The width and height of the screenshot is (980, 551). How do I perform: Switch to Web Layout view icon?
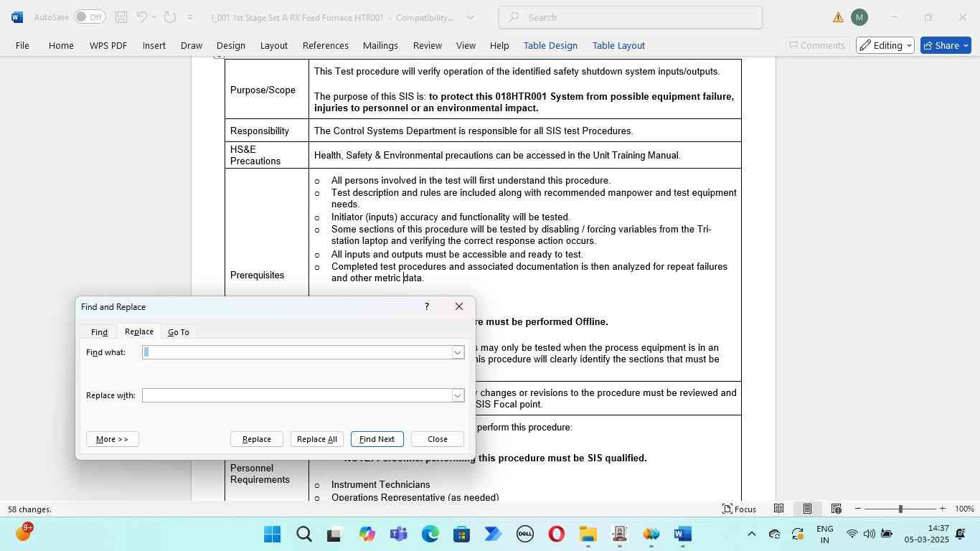(x=836, y=509)
